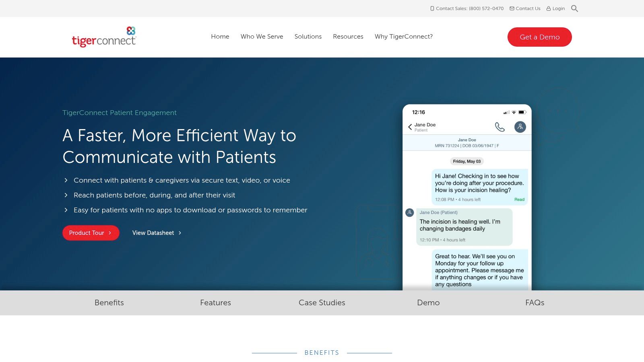Jump to the Benefits section tab

click(109, 303)
